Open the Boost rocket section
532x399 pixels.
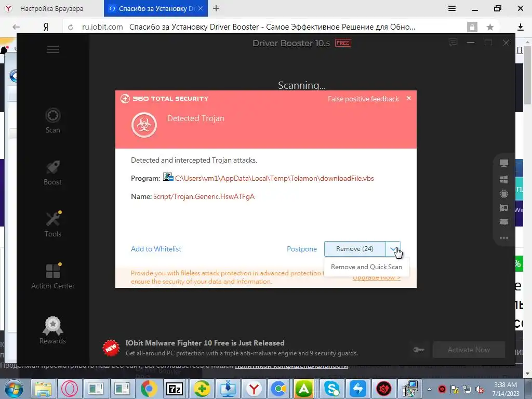coord(52,172)
